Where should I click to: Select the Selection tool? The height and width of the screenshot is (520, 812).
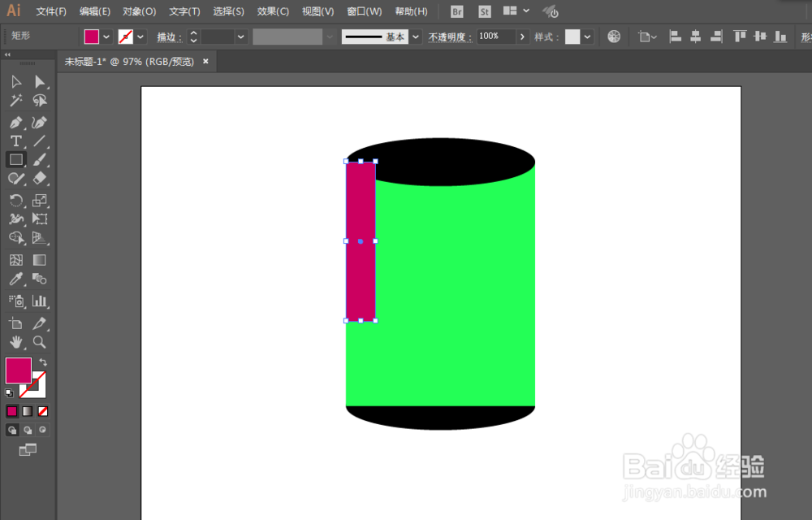click(x=15, y=80)
